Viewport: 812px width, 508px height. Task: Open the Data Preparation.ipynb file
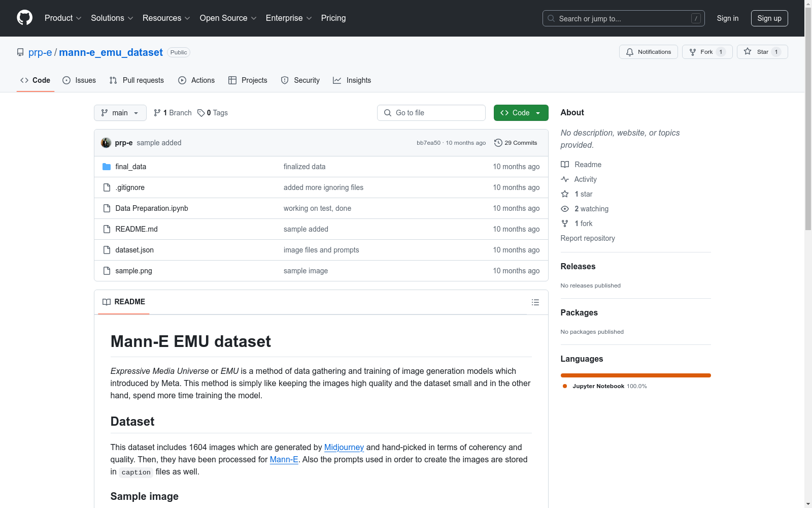coord(152,208)
